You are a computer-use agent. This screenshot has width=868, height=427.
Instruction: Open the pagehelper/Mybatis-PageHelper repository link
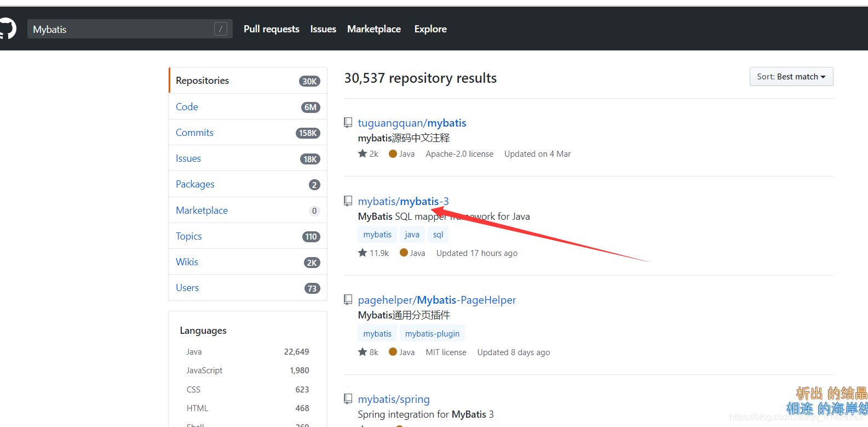click(437, 300)
